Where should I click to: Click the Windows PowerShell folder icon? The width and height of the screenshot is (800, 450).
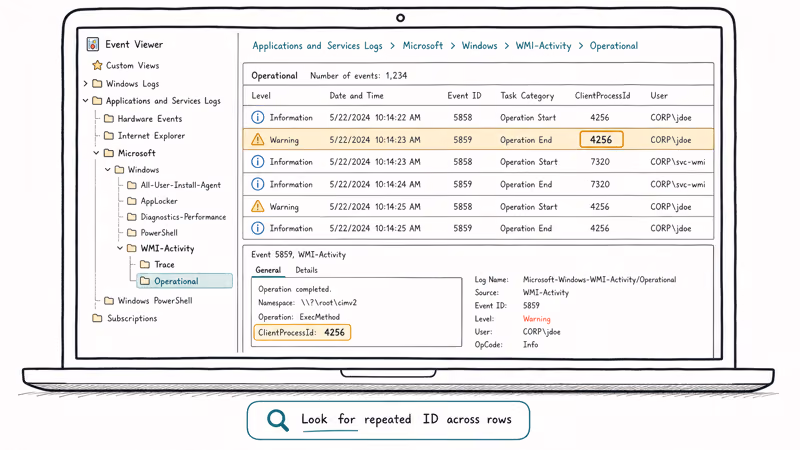tap(109, 301)
